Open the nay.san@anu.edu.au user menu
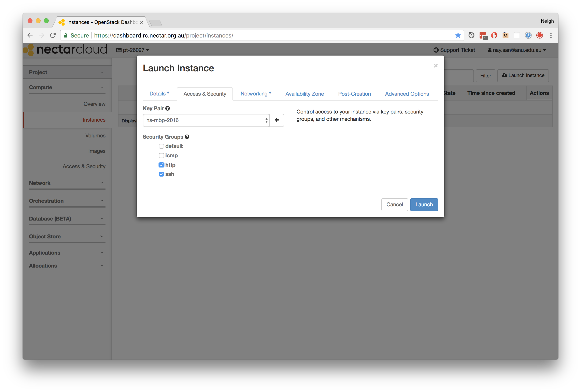581x392 pixels. (x=517, y=50)
